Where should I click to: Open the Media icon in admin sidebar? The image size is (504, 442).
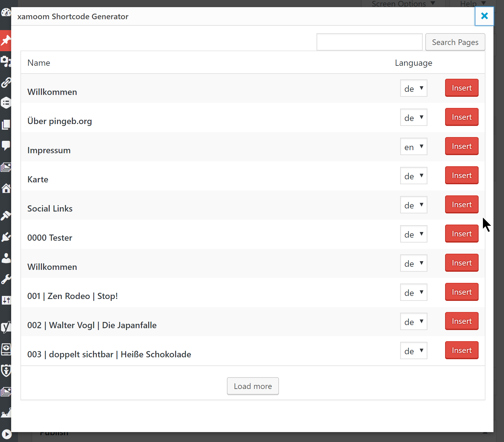tap(6, 61)
